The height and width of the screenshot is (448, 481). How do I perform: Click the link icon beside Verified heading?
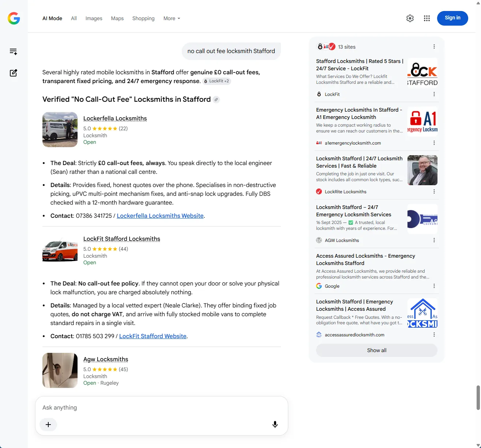pyautogui.click(x=216, y=100)
